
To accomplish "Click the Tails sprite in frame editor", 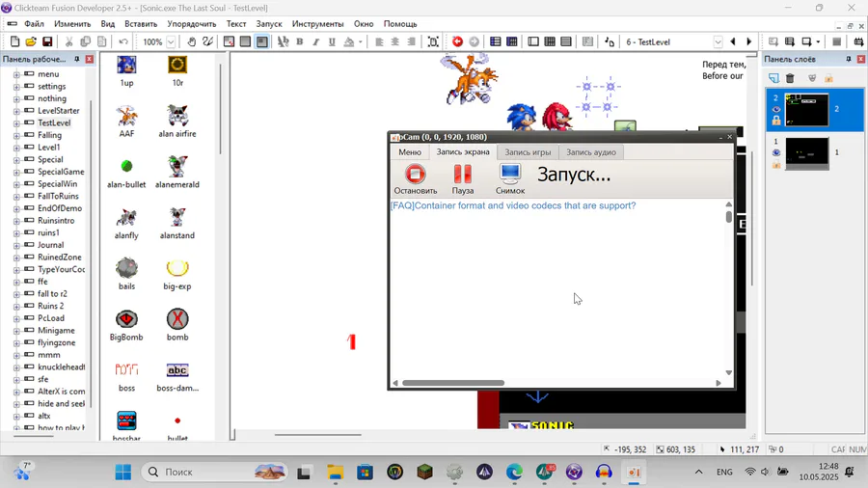I will pos(470,79).
